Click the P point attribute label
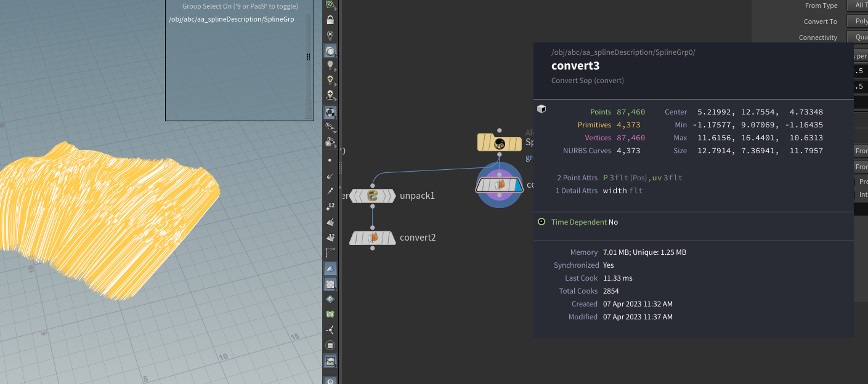 tap(606, 178)
